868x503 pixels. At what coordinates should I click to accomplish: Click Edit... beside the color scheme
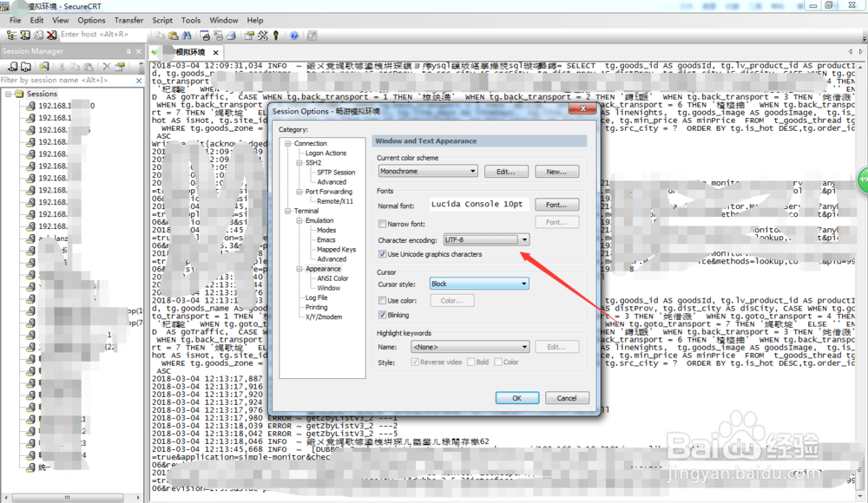pos(506,172)
